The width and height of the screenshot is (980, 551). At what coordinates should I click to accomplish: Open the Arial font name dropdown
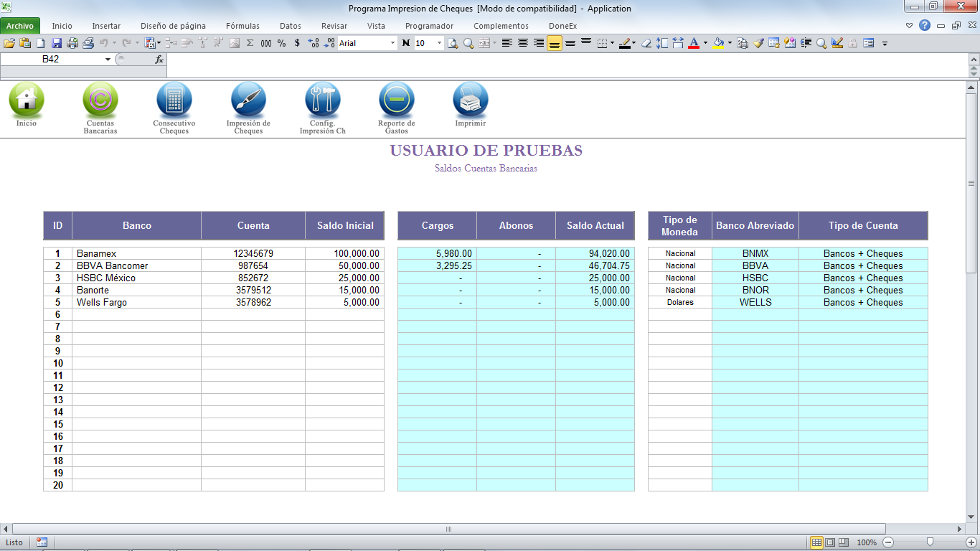(392, 43)
